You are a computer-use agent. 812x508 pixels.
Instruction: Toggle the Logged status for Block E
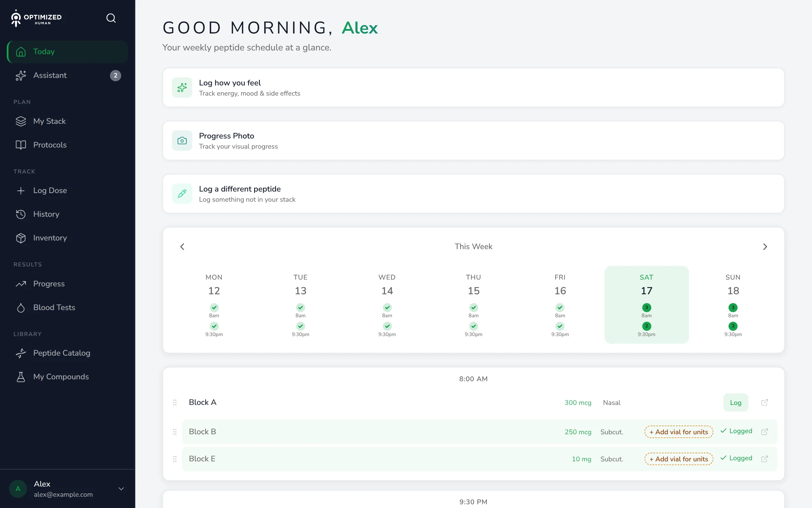(736, 458)
